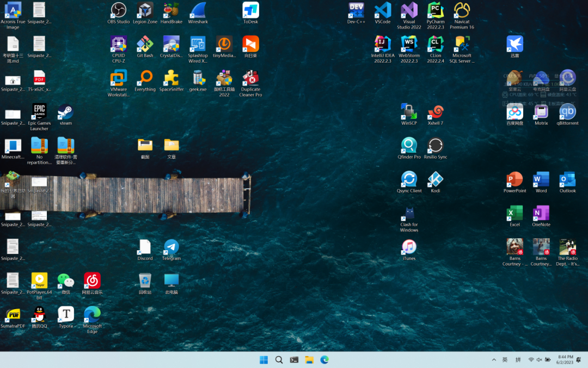Launch PotPlayer 64 bit

(39, 286)
